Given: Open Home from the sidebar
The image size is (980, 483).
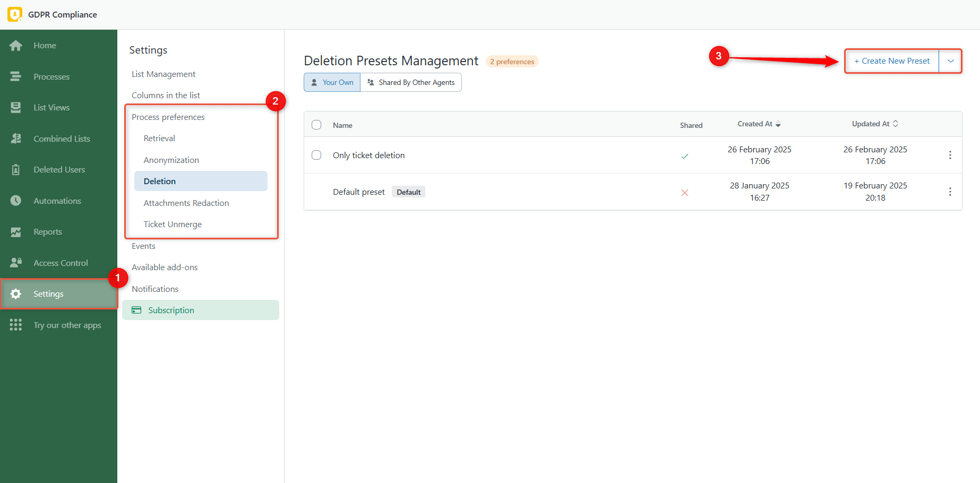Looking at the screenshot, I should point(44,45).
